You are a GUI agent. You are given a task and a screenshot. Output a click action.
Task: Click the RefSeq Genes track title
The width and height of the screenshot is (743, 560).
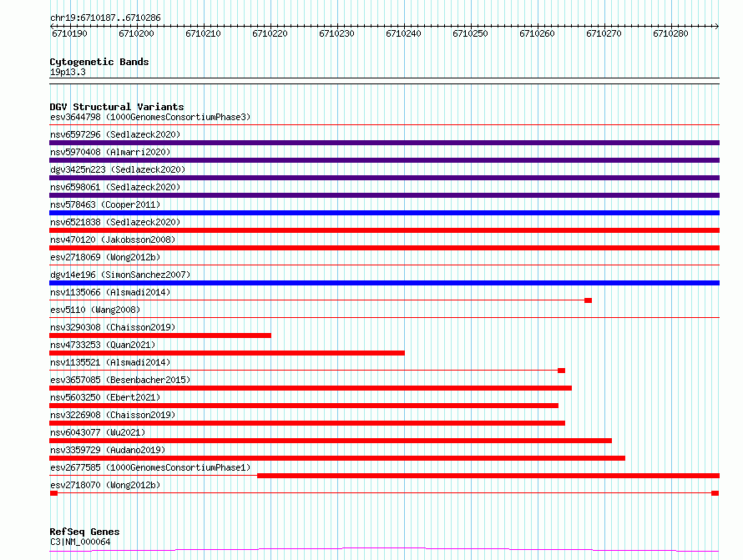tap(84, 532)
